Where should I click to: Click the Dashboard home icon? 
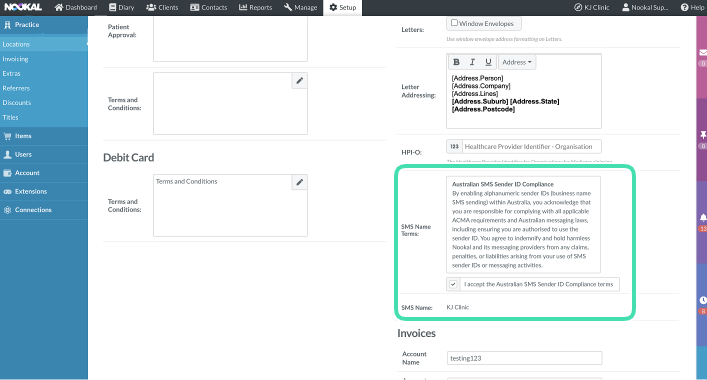click(x=59, y=7)
